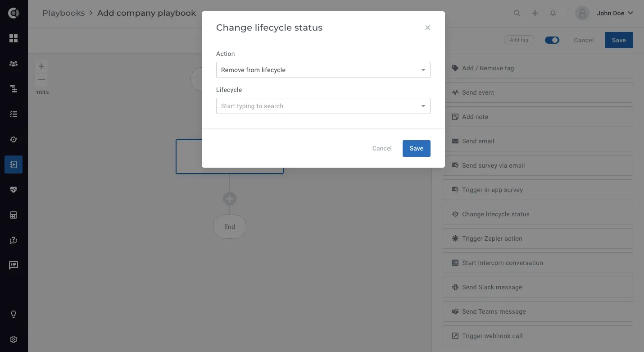
Task: Click the lightbulb ideas sidebar icon
Action: pyautogui.click(x=14, y=314)
